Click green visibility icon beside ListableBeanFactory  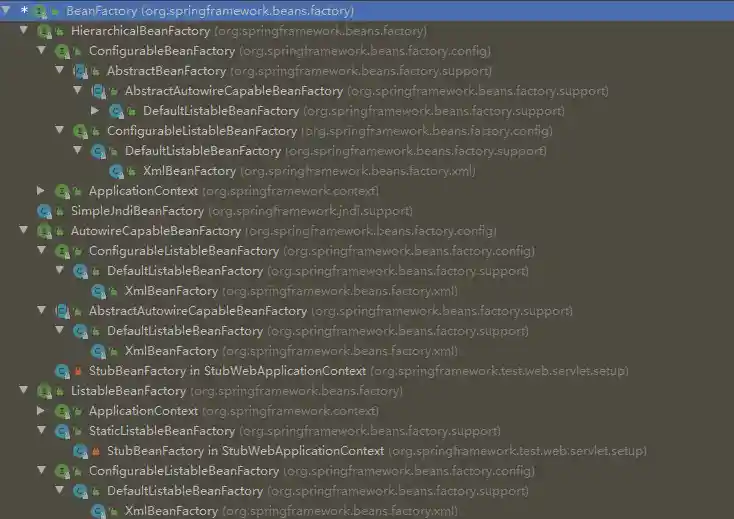[x=59, y=392]
